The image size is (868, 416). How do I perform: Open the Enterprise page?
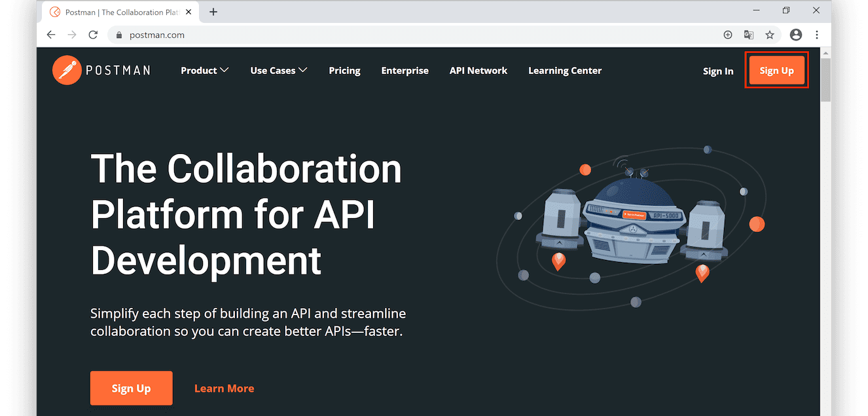tap(405, 70)
